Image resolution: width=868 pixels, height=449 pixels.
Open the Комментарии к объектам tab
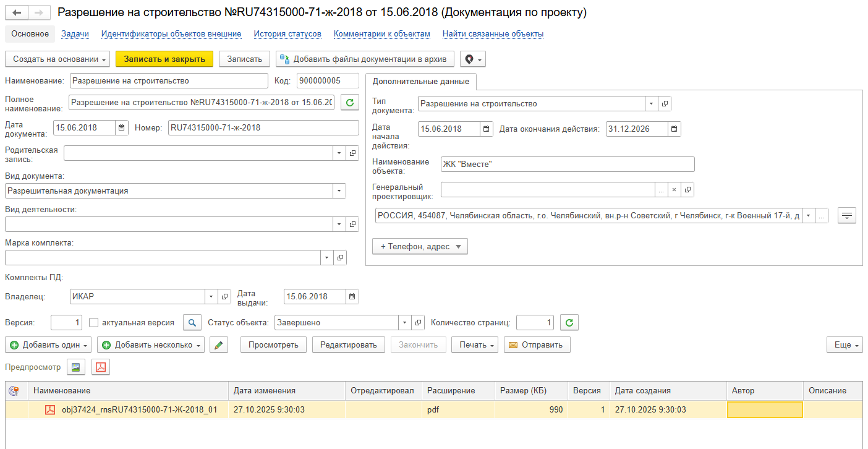[x=381, y=34]
